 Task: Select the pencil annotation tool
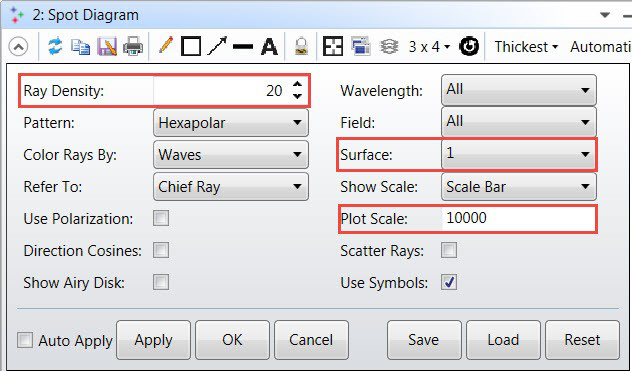[166, 46]
